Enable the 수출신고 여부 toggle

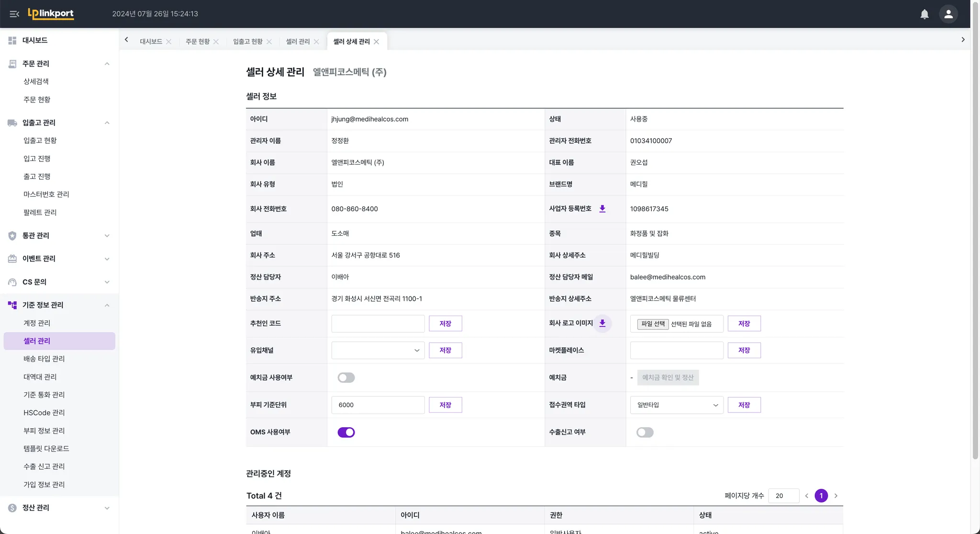(645, 432)
